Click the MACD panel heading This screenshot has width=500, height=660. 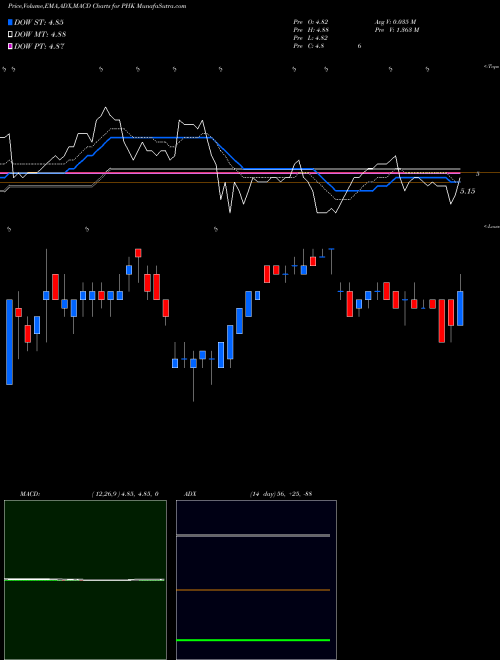[x=30, y=494]
